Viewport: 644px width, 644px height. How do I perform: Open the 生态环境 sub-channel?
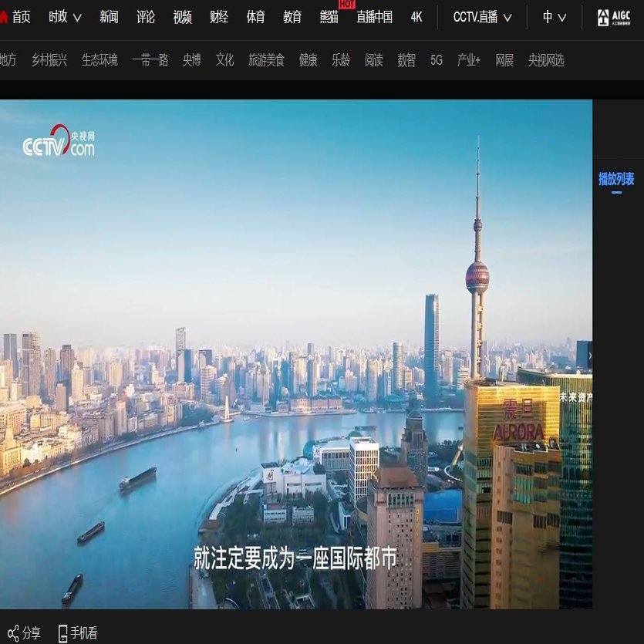(x=99, y=60)
